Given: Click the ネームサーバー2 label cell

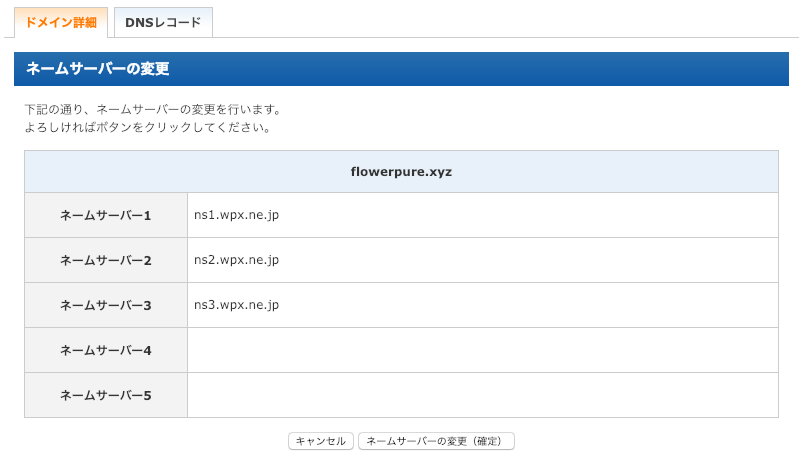Looking at the screenshot, I should coord(106,260).
